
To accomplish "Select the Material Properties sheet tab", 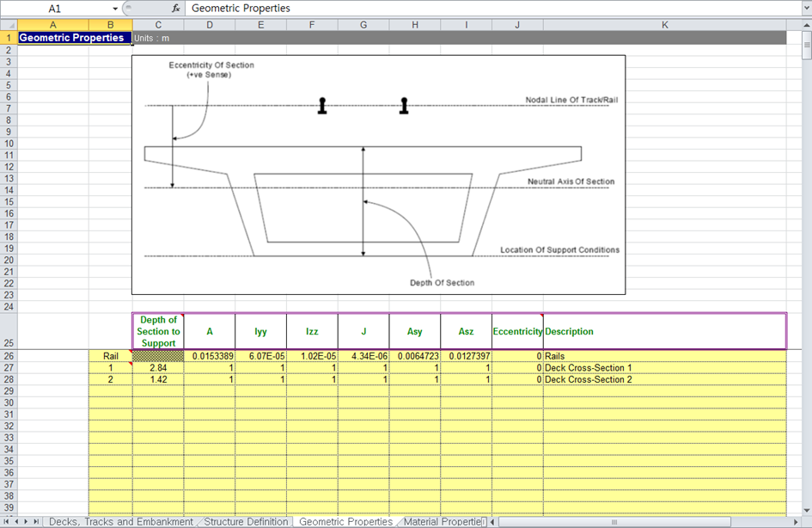I will point(440,522).
